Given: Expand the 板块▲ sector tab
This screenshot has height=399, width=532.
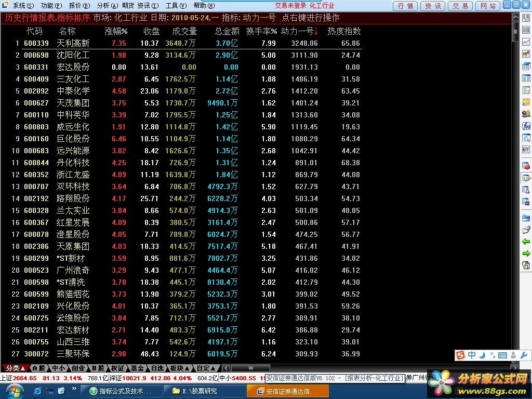Looking at the screenshot, I should 179,368.
